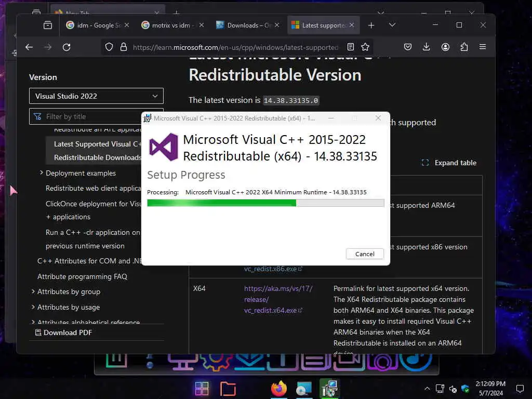Click the disc installer taskbar icon
Image resolution: width=532 pixels, height=399 pixels.
tap(303, 389)
